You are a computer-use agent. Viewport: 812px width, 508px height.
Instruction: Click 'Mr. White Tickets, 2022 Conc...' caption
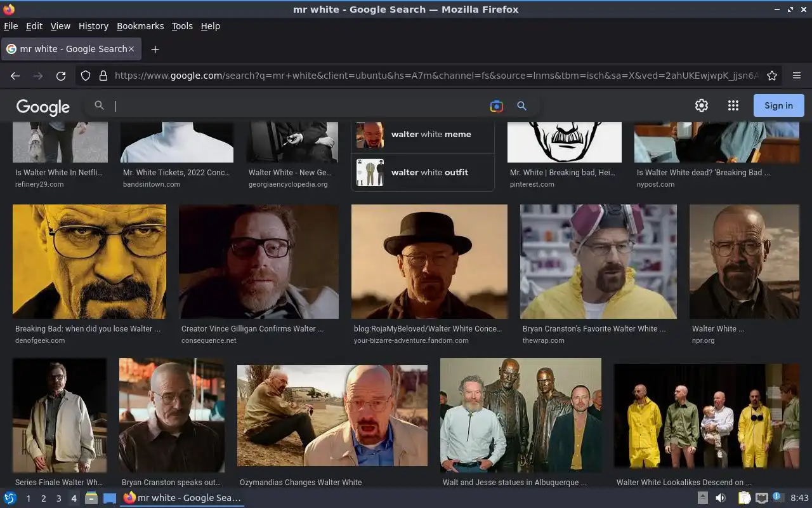pos(176,172)
